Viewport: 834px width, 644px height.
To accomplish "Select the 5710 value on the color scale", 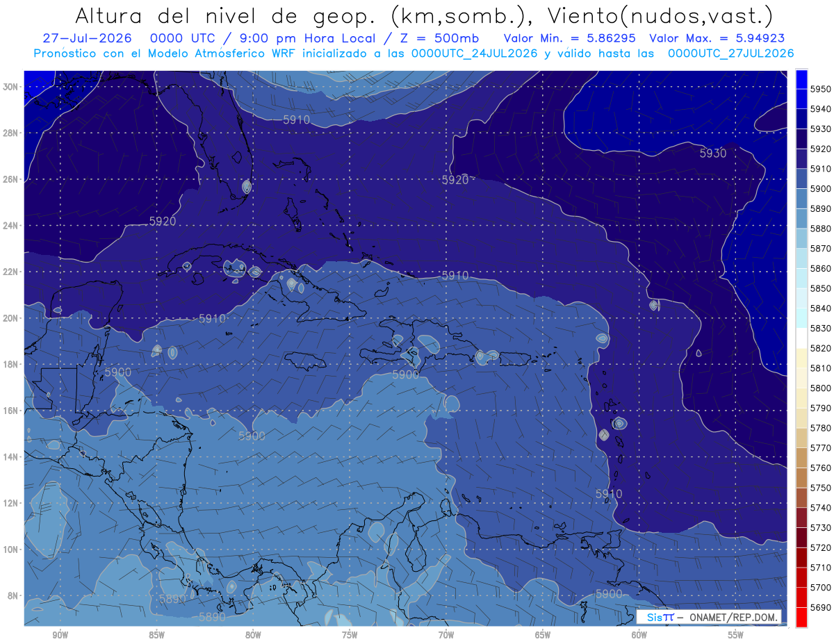I will click(820, 568).
